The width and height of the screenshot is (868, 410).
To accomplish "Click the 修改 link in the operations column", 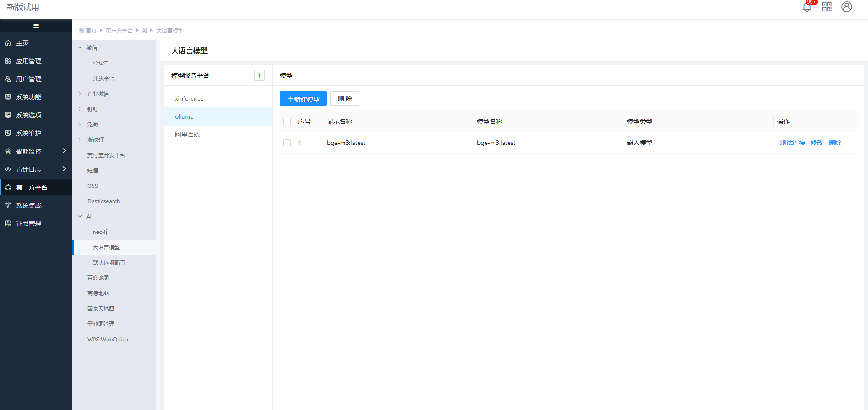I will pos(816,143).
